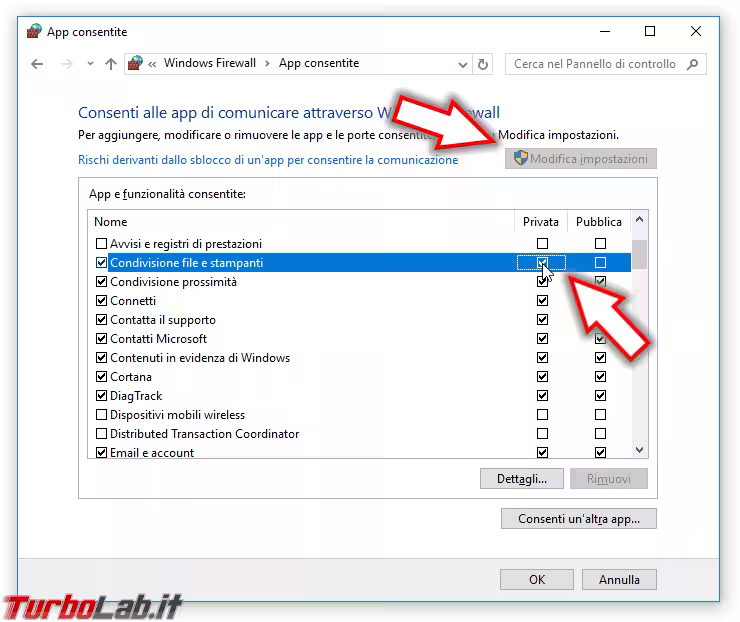Viewport: 740px width, 622px height.
Task: Click the firewall icon in address bar
Action: tap(136, 64)
